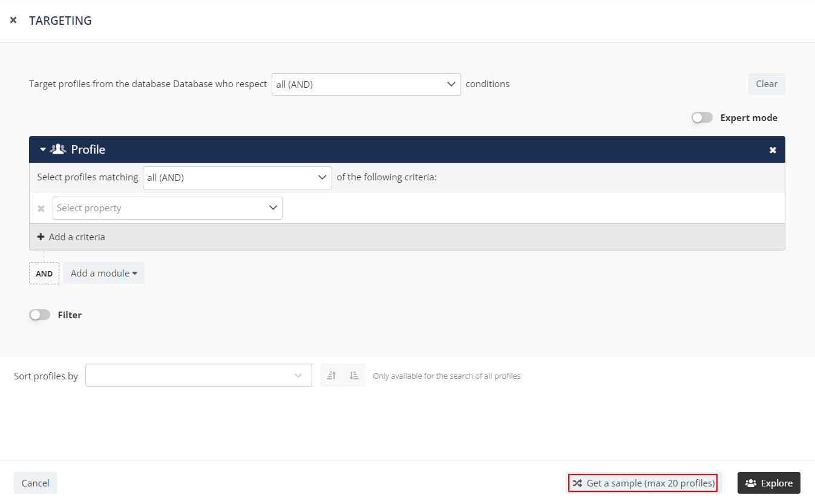Sort profiles in descending order

click(354, 375)
